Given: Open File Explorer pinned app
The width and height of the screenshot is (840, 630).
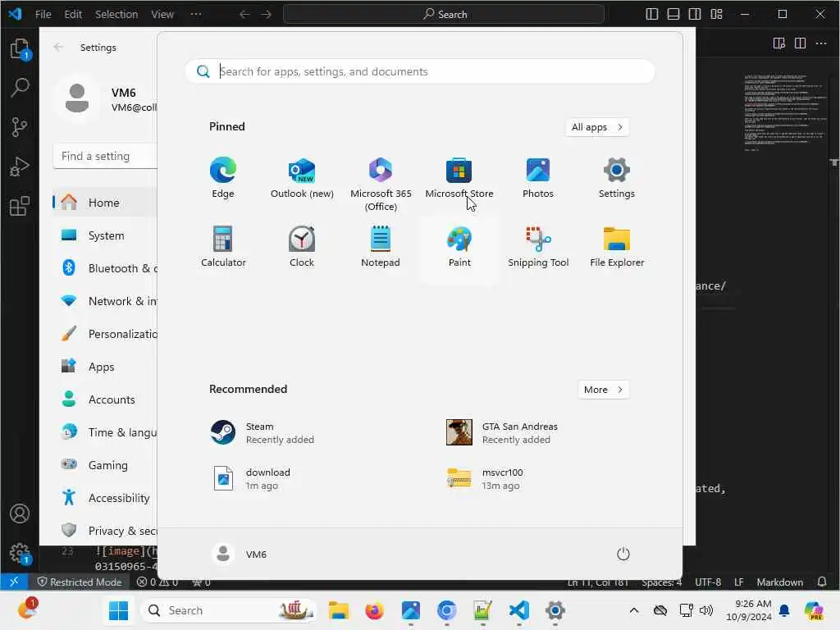Looking at the screenshot, I should 617,246.
